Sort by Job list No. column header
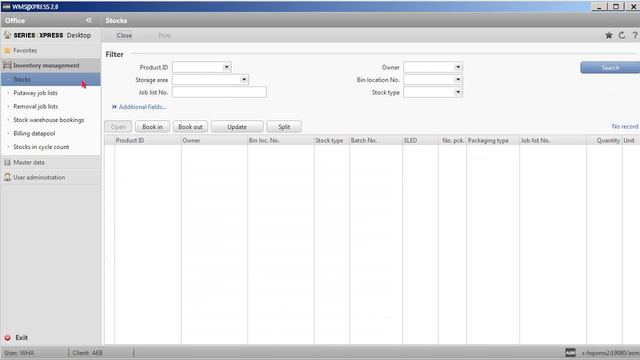The height and width of the screenshot is (360, 640). click(553, 140)
